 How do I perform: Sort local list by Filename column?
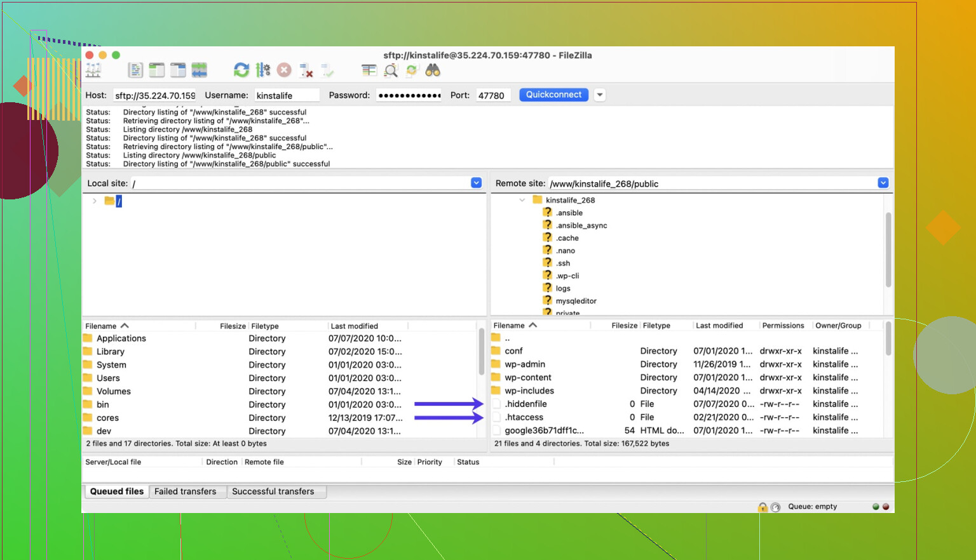pos(139,326)
